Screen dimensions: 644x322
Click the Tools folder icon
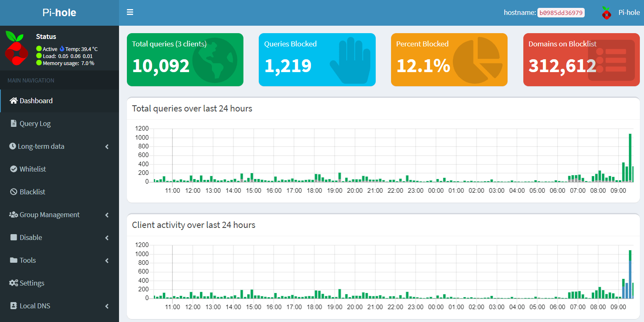pos(14,260)
